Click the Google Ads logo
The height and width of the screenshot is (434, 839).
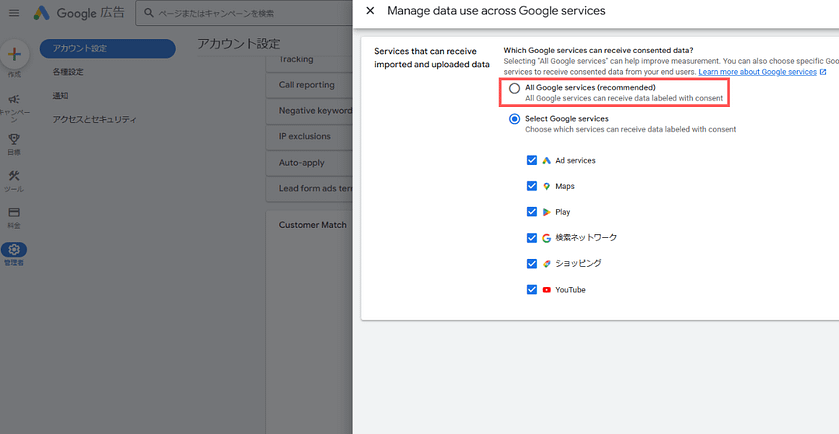point(43,13)
